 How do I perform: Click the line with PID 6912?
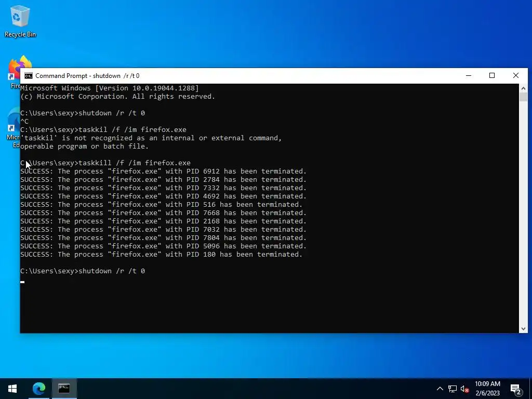163,171
